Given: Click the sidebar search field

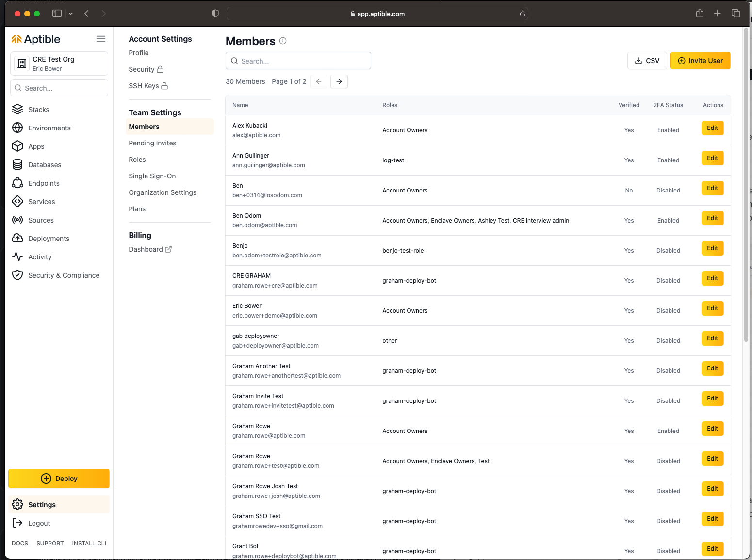Looking at the screenshot, I should (x=59, y=88).
